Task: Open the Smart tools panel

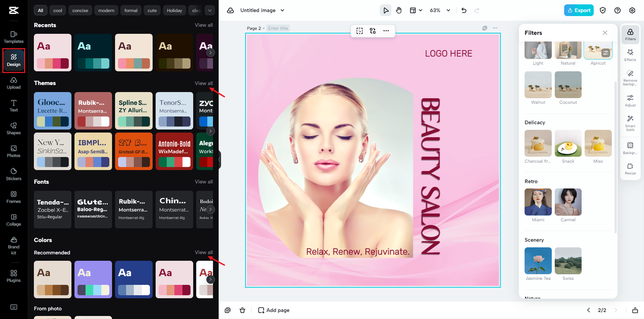Action: click(x=630, y=124)
